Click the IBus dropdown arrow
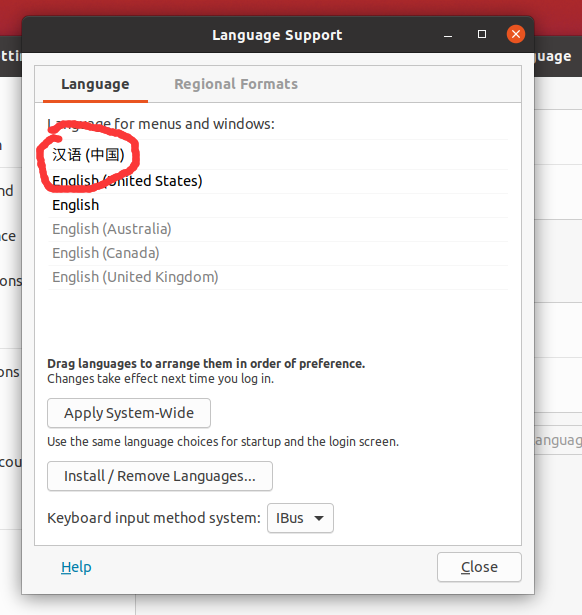 click(319, 519)
